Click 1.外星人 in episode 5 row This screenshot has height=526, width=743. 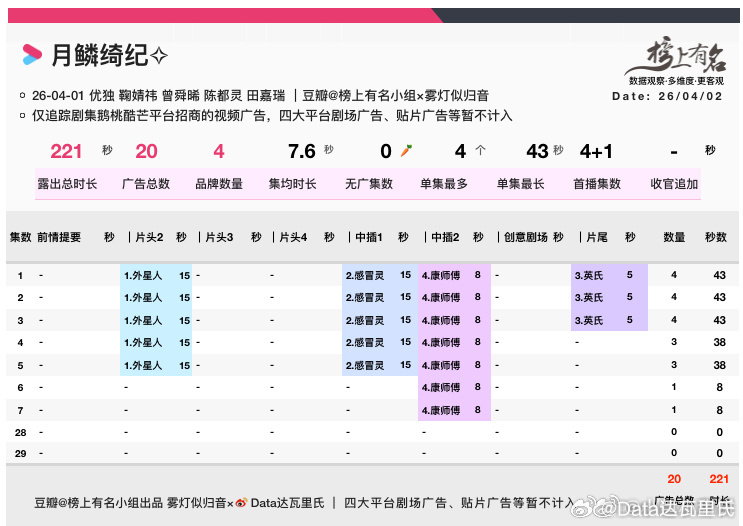[x=143, y=365]
